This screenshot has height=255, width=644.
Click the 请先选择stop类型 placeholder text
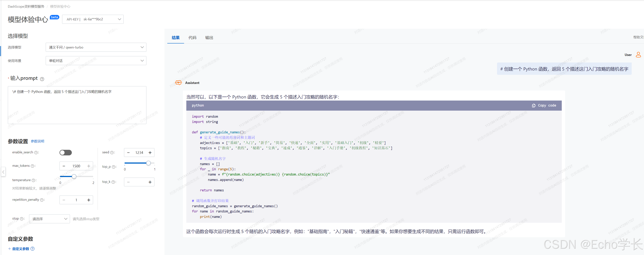(x=86, y=219)
